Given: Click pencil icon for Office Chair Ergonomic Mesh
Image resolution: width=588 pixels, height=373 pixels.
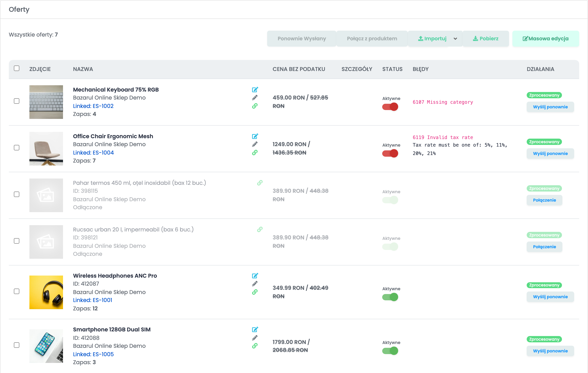Looking at the screenshot, I should pyautogui.click(x=255, y=144).
